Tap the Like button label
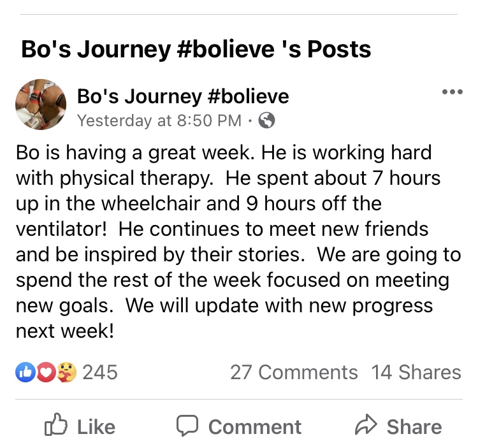This screenshot has width=478, height=448. tap(96, 427)
